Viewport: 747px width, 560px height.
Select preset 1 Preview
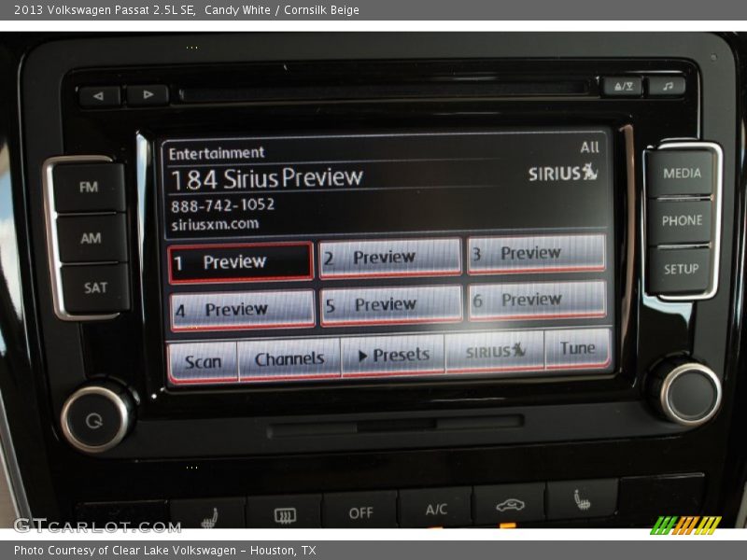[241, 261]
